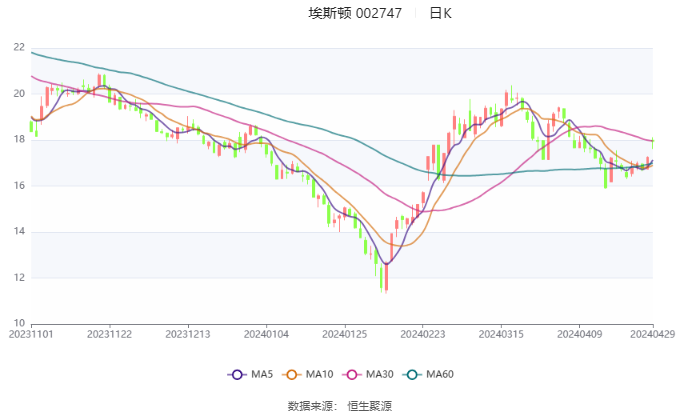Screen dimensions: 680x413
Task: Open the 恒生聚源 data source text
Action: click(x=369, y=405)
